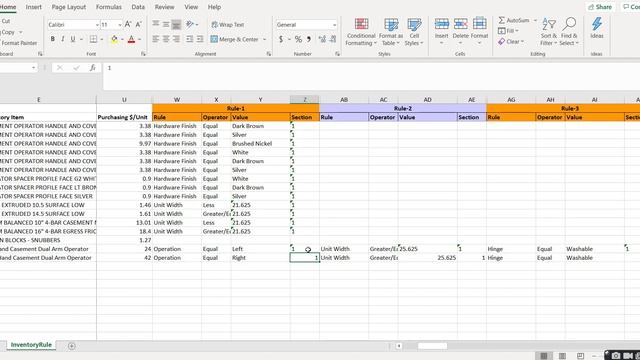
Task: Add a new sheet
Action: [x=71, y=346]
